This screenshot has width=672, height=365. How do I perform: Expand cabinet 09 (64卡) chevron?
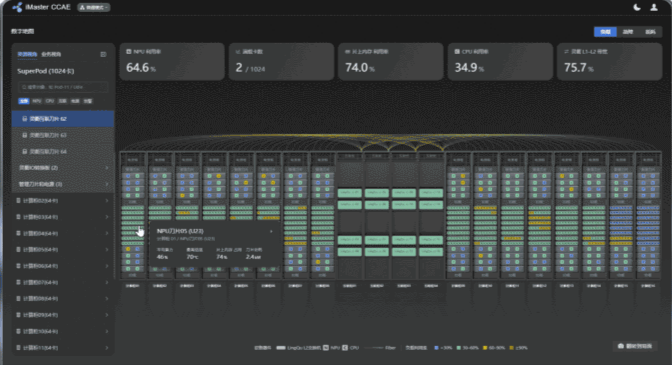click(x=106, y=315)
